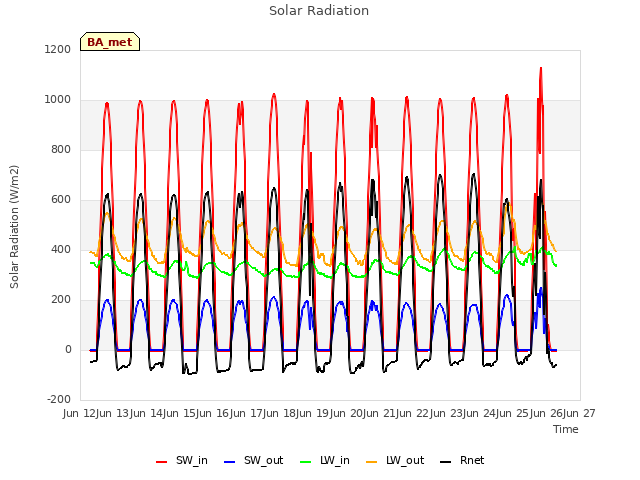Click the y-axis label Solar Radiation (W/m2)
Screen dimensions: 640x480
click(14, 227)
